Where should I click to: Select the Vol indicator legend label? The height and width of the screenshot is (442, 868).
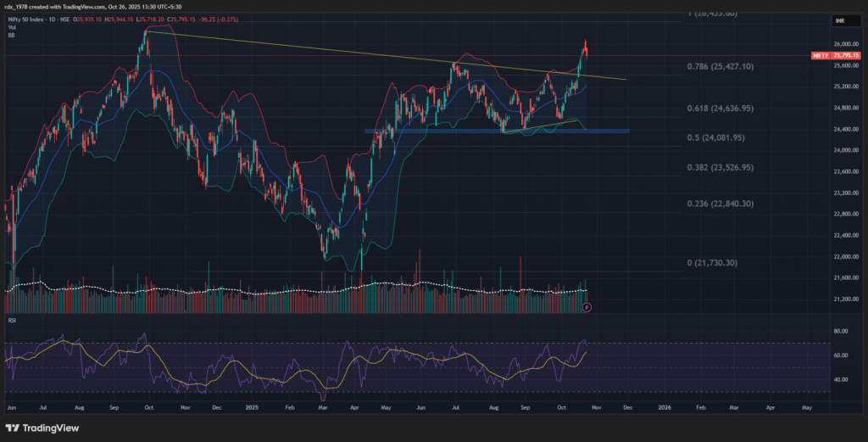11,26
